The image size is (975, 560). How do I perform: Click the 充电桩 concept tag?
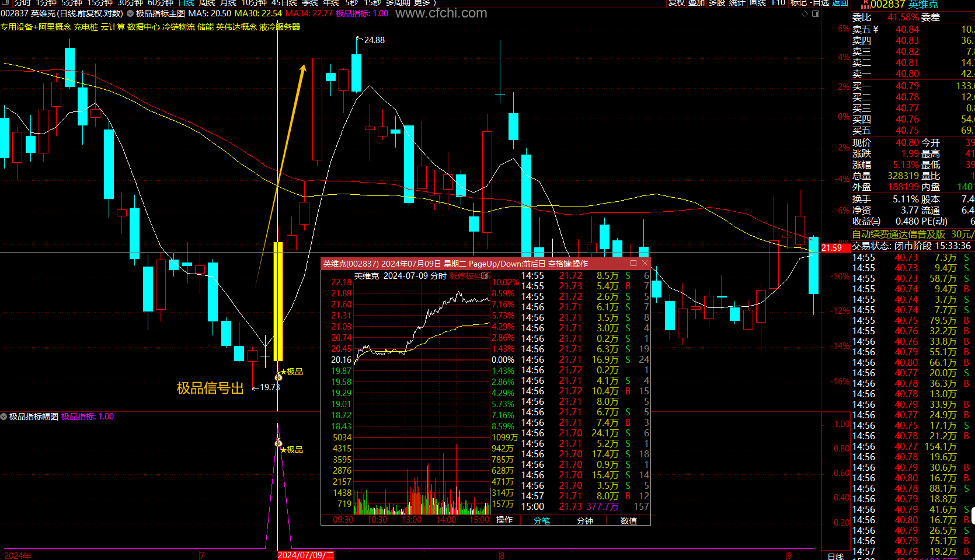tap(86, 27)
